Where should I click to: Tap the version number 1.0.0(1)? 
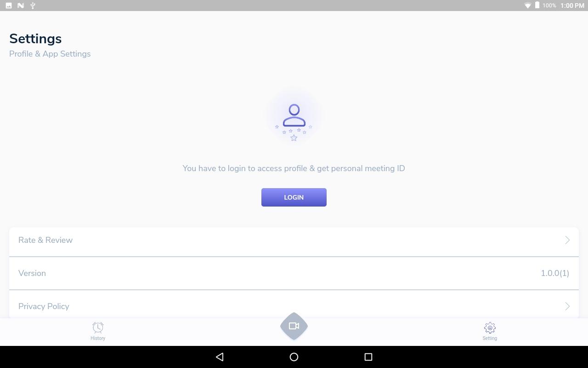555,273
